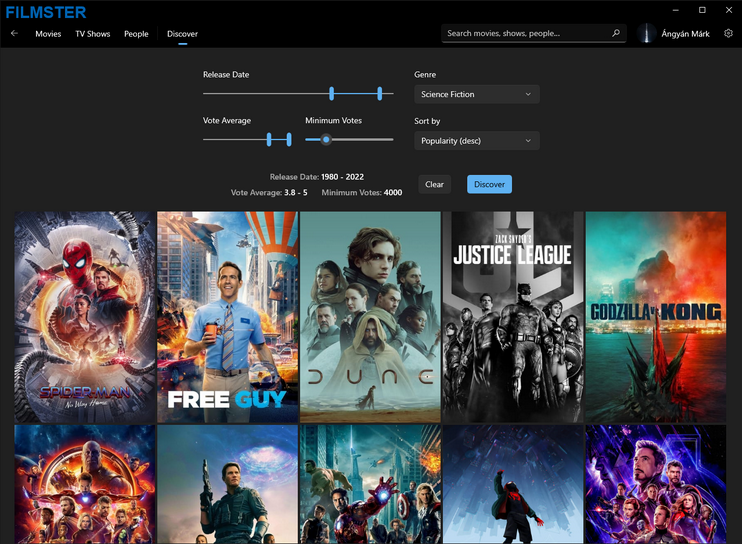Click the Clear button

[434, 184]
